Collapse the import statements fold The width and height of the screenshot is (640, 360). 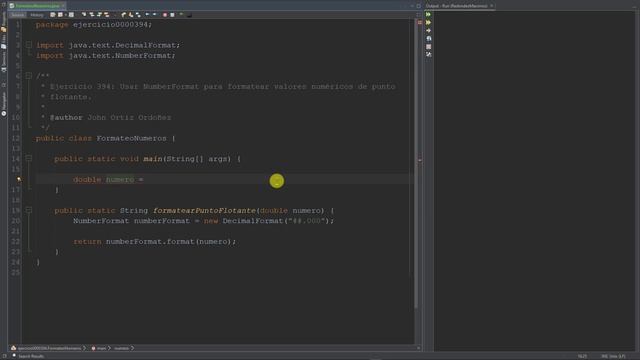coord(29,45)
